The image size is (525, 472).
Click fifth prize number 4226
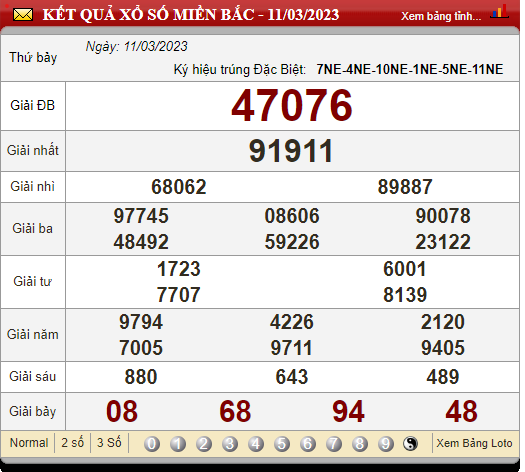click(292, 322)
